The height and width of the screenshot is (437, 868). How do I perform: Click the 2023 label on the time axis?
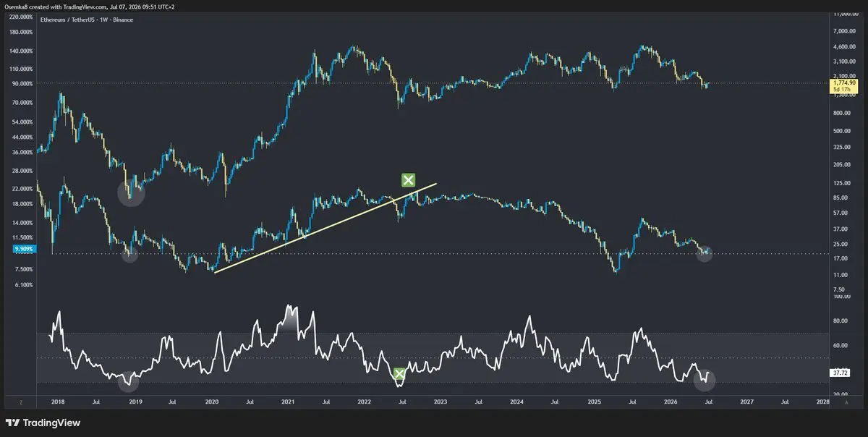point(441,402)
